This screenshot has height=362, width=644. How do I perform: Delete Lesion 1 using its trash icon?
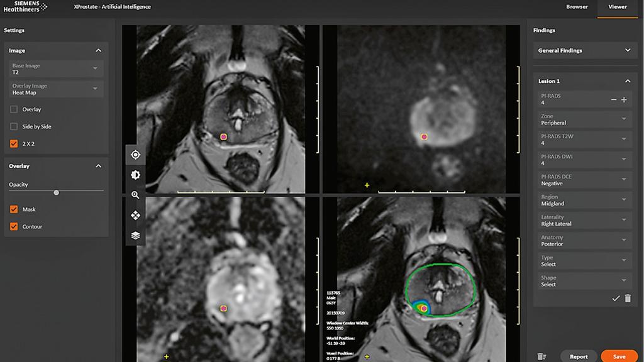[x=628, y=299]
